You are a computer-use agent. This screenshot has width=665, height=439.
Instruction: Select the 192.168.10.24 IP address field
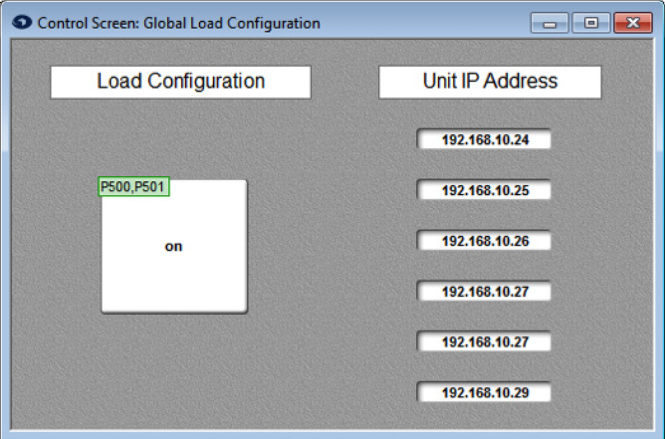pos(484,140)
